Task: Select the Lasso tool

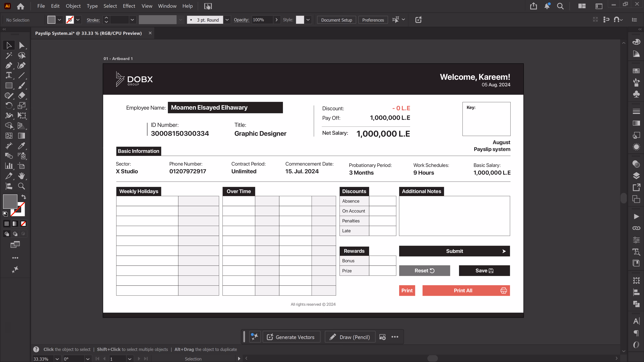Action: (21, 55)
